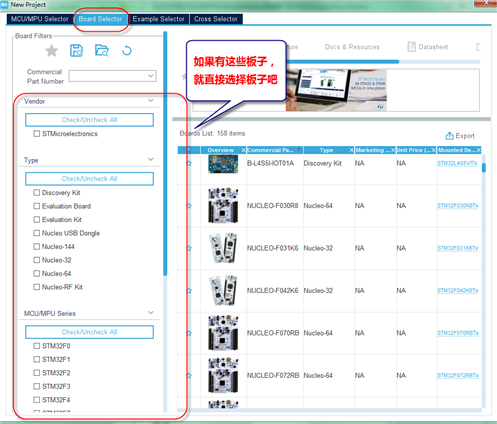Open the STM32F030R8Tx mounted device link

458,206
